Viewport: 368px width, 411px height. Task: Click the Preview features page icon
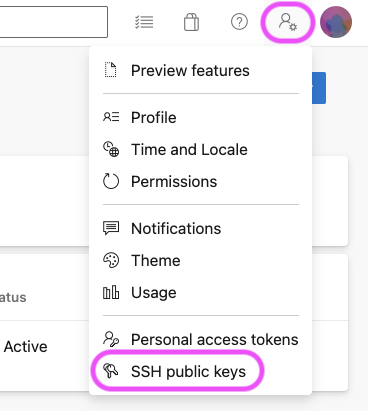(x=111, y=70)
